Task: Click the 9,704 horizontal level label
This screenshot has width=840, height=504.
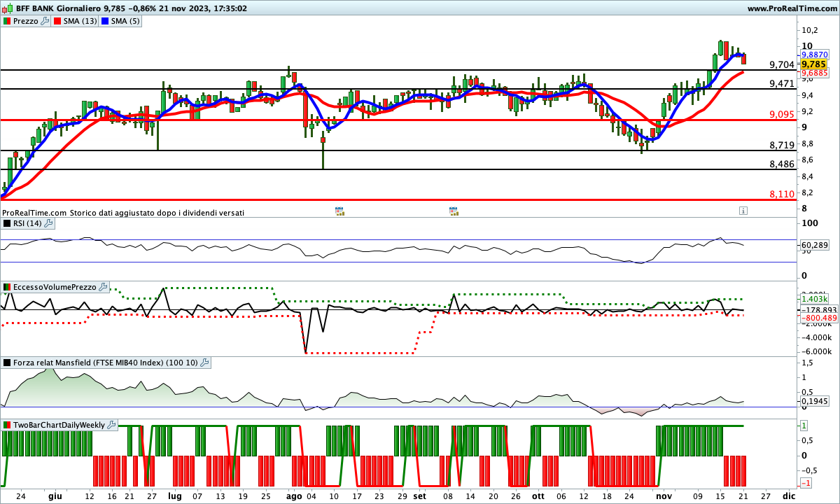Action: [x=781, y=64]
